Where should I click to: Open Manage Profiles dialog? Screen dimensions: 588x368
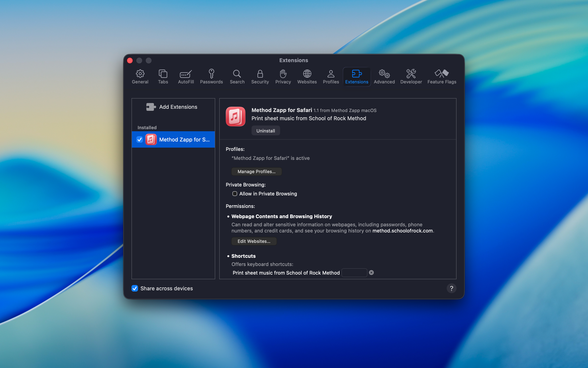tap(256, 172)
